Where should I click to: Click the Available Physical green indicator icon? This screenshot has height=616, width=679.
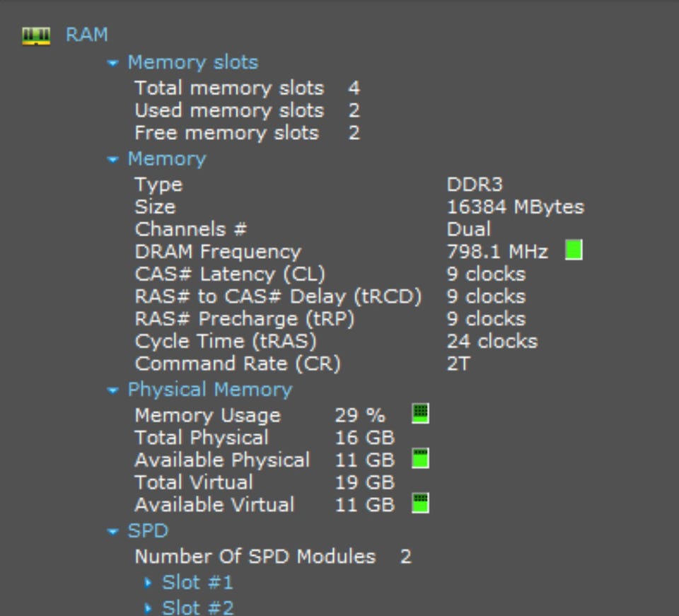tap(420, 459)
